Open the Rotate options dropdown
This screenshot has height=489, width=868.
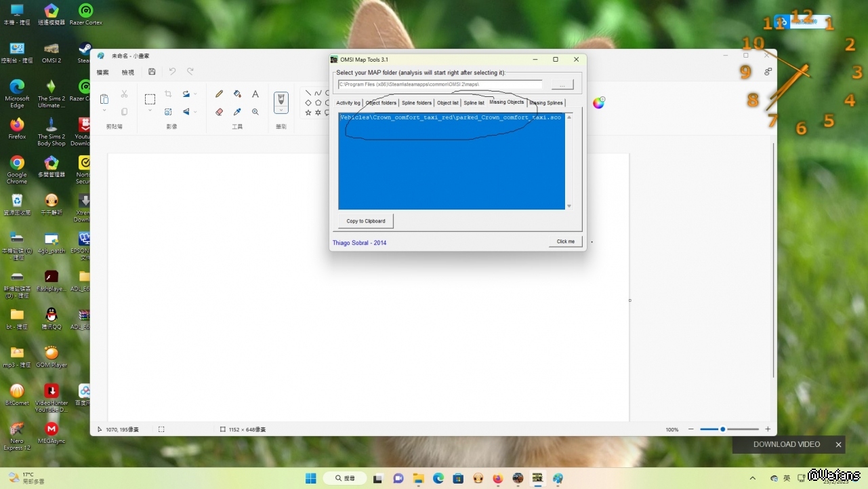[x=195, y=94]
